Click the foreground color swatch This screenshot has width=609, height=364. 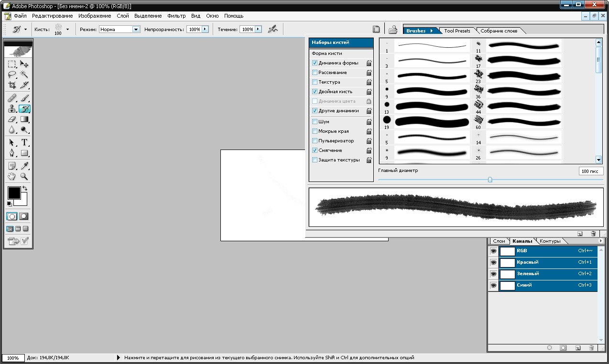(x=14, y=193)
